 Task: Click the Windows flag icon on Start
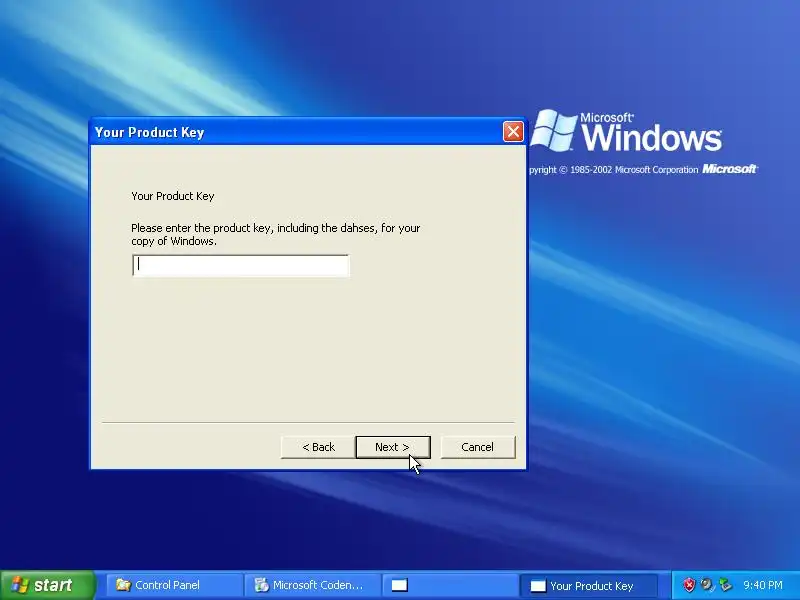[19, 585]
